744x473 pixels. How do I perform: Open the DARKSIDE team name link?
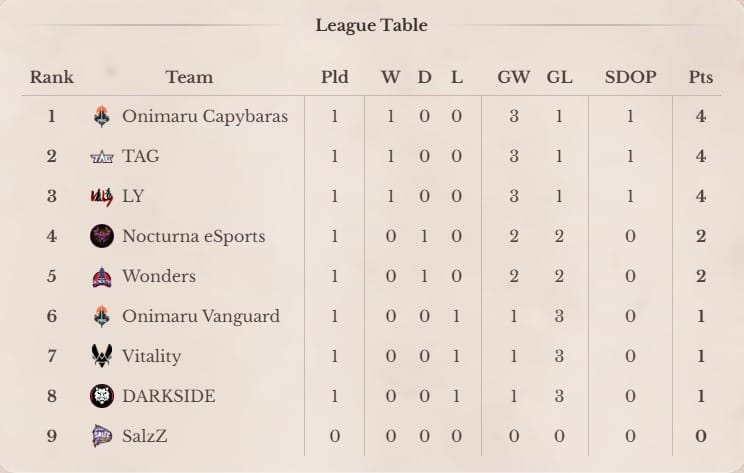click(168, 396)
